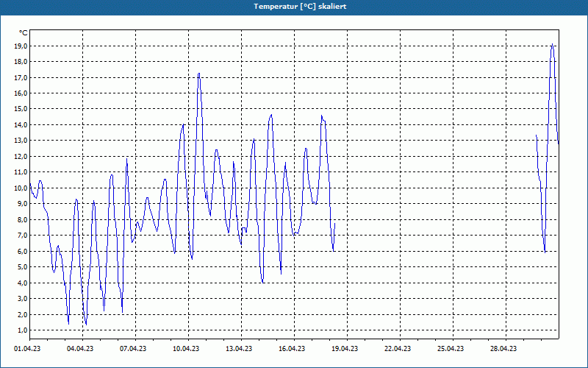Click the 17 °C peak after 10.04.23
Image resolution: width=588 pixels, height=368 pixels.
(x=198, y=73)
